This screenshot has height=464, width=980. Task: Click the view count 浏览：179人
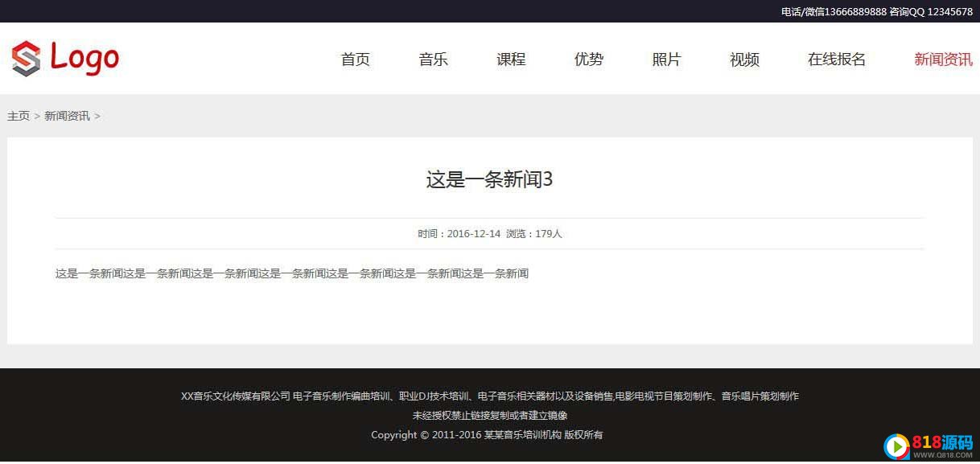pyautogui.click(x=534, y=234)
